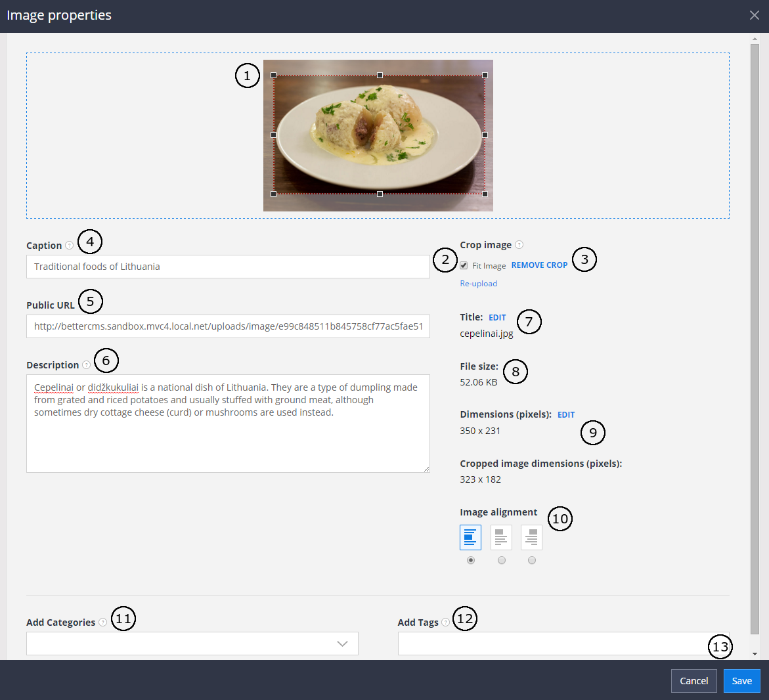
Task: Click the help icon beside Add Categories
Action: pos(103,623)
